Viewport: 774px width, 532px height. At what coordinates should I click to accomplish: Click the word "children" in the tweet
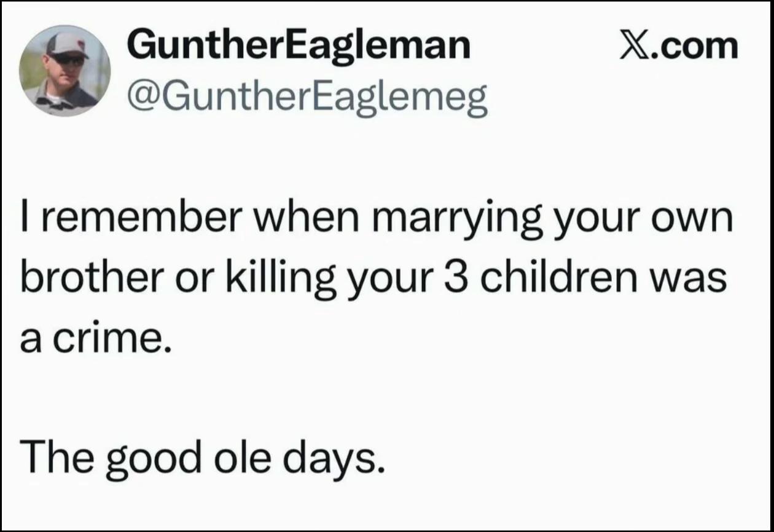[553, 280]
